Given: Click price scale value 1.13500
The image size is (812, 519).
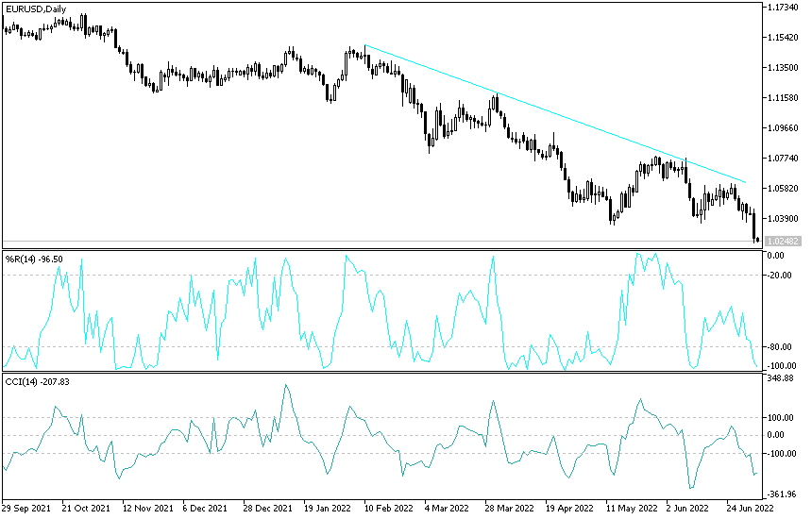Looking at the screenshot, I should (782, 68).
